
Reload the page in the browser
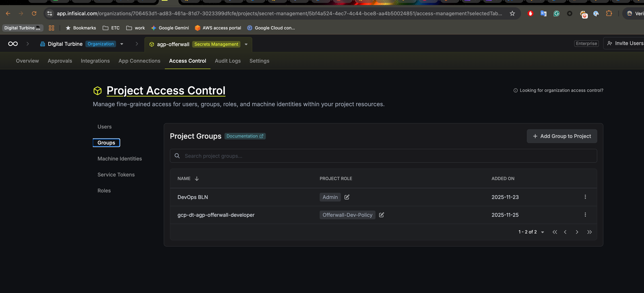34,13
